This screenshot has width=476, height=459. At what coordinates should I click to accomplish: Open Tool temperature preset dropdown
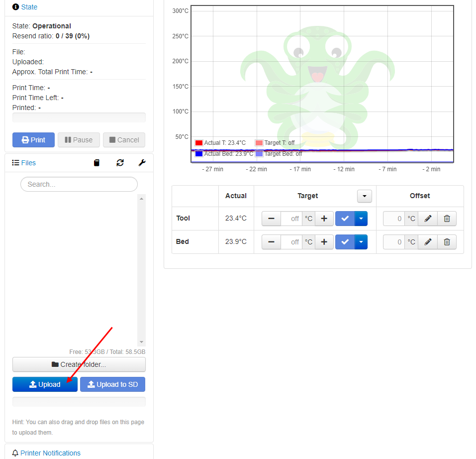[361, 219]
